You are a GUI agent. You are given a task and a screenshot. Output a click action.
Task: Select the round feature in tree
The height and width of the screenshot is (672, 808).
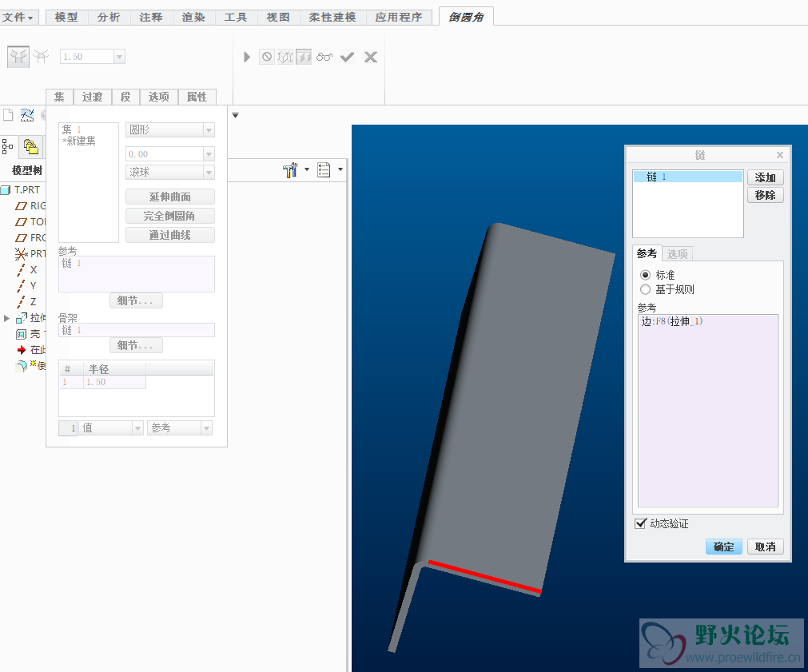point(30,366)
